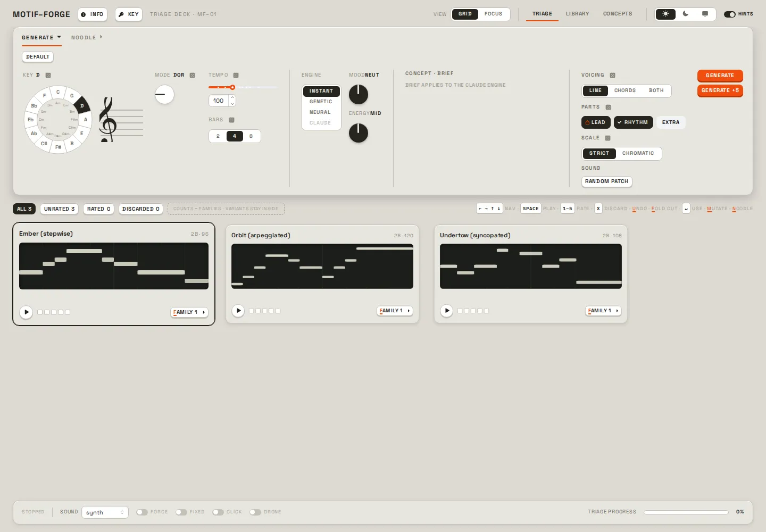Click the TEMPO dice randomize icon
This screenshot has height=532, width=766.
tap(236, 75)
